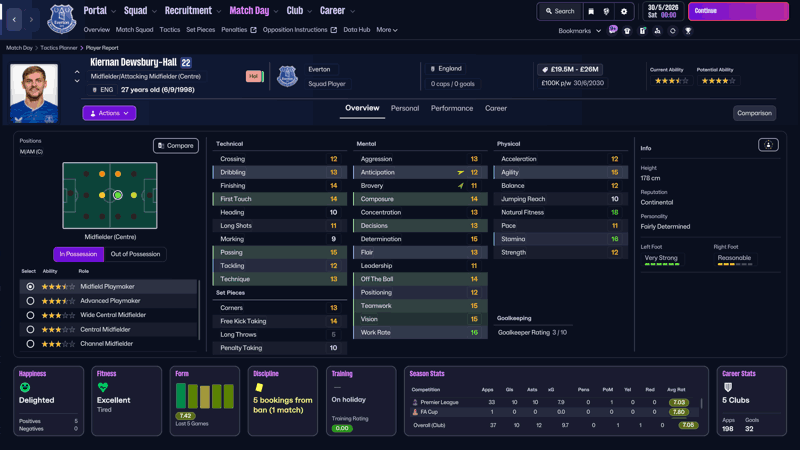Go forward with the right arrow

click(31, 19)
